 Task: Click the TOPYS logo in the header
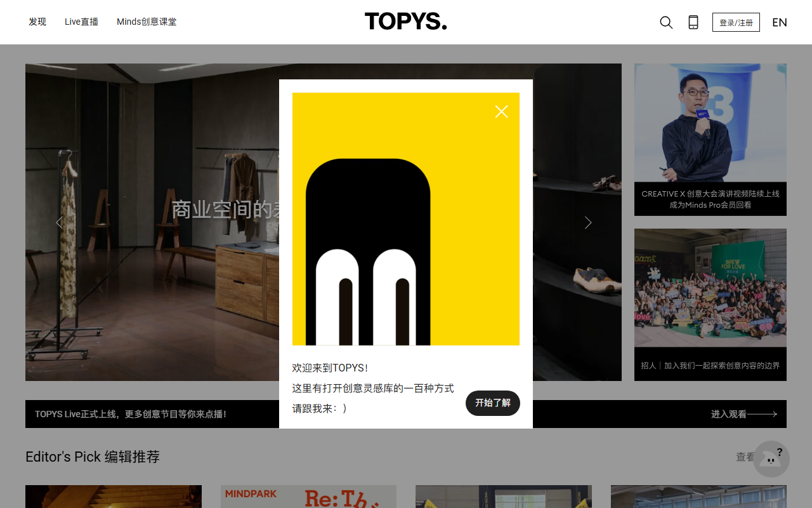tap(406, 22)
